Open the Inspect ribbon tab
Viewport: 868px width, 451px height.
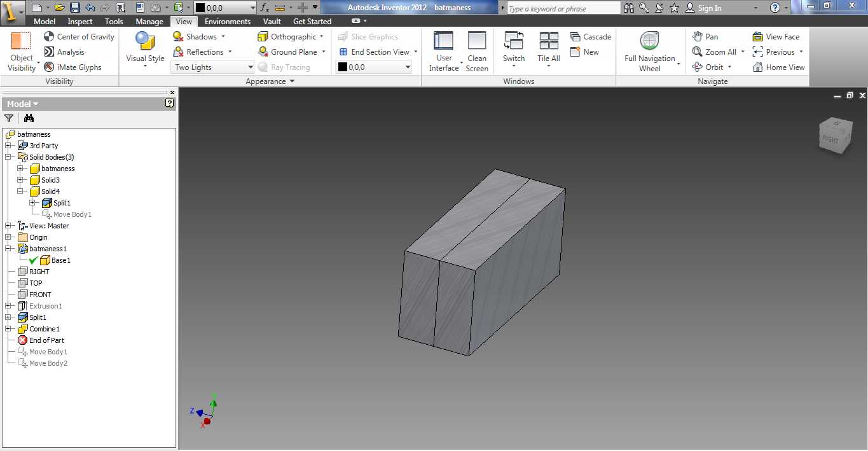tap(80, 21)
